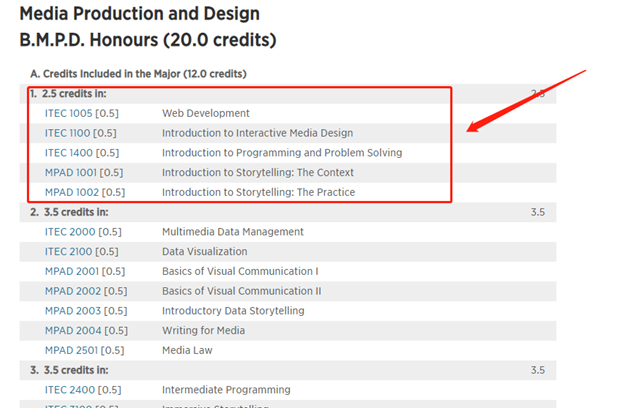Open the MPAD 1002 link
Image resolution: width=628 pixels, height=410 pixels.
pyautogui.click(x=69, y=192)
